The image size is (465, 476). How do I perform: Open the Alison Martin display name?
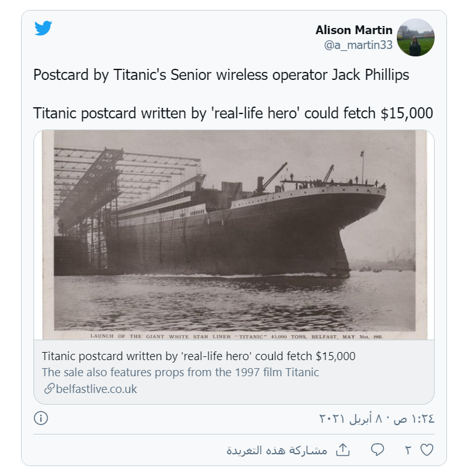[353, 30]
